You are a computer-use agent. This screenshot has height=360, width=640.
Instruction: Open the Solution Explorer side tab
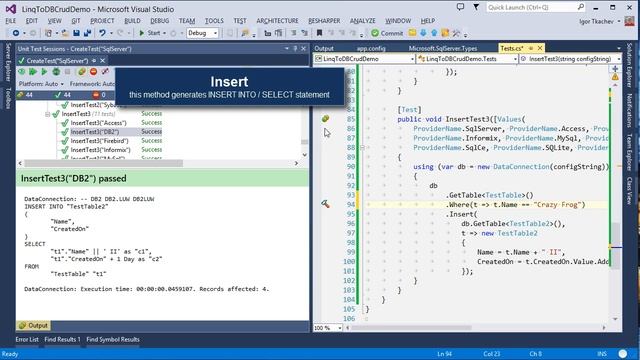629,64
